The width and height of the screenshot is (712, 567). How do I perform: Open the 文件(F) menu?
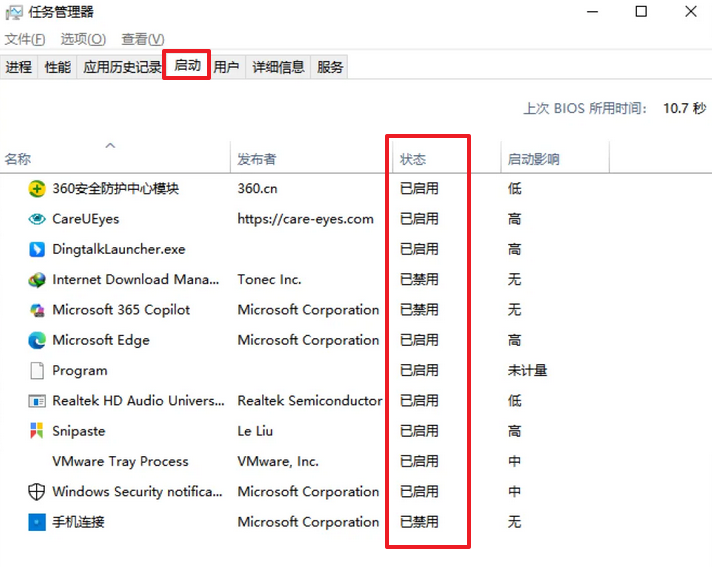click(25, 39)
